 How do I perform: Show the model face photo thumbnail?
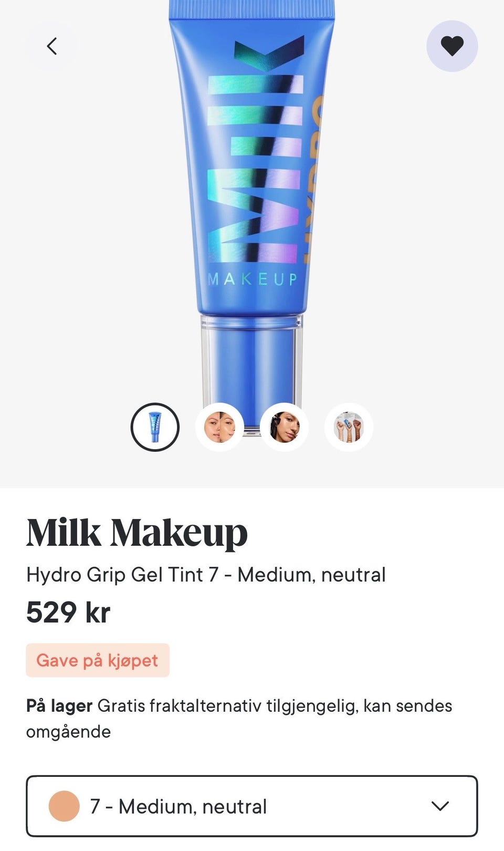pyautogui.click(x=284, y=427)
